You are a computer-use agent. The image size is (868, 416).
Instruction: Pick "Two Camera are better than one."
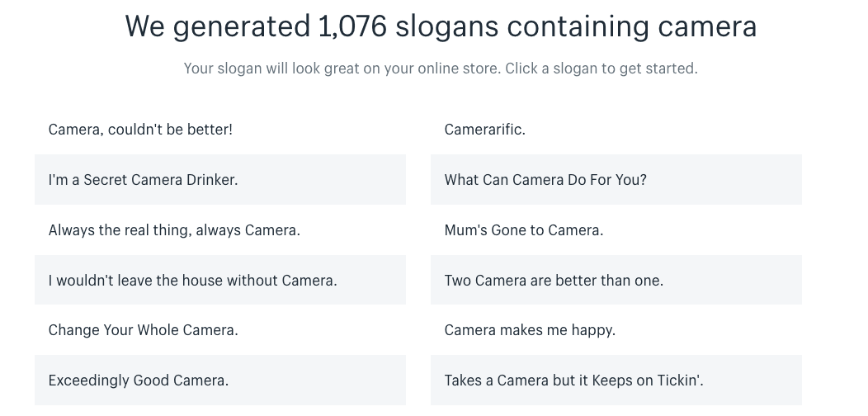pyautogui.click(x=554, y=281)
